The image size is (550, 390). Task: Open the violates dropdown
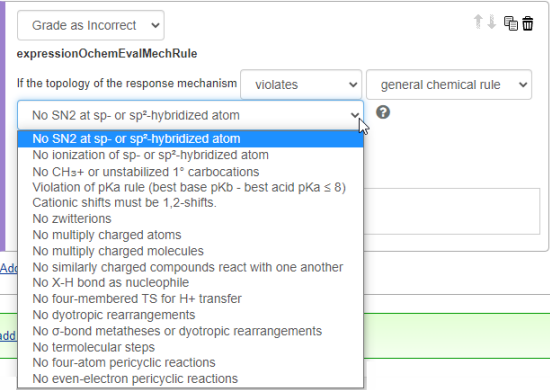tap(301, 85)
